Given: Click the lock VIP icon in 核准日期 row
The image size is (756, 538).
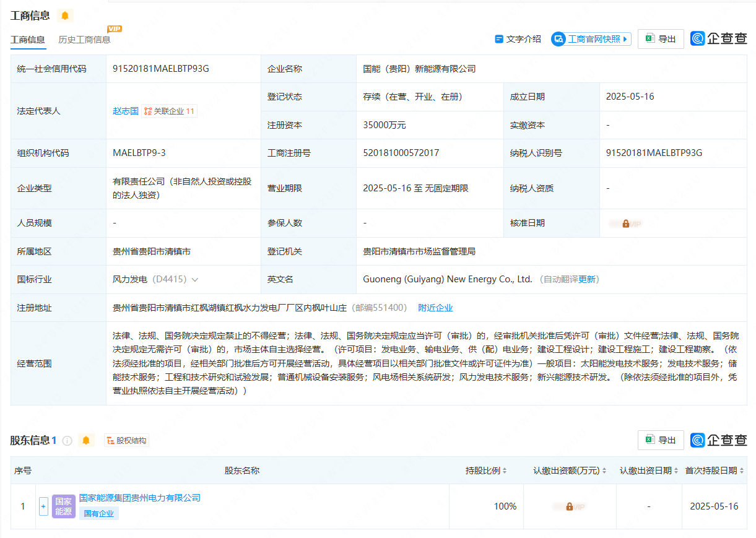Looking at the screenshot, I should click(626, 223).
